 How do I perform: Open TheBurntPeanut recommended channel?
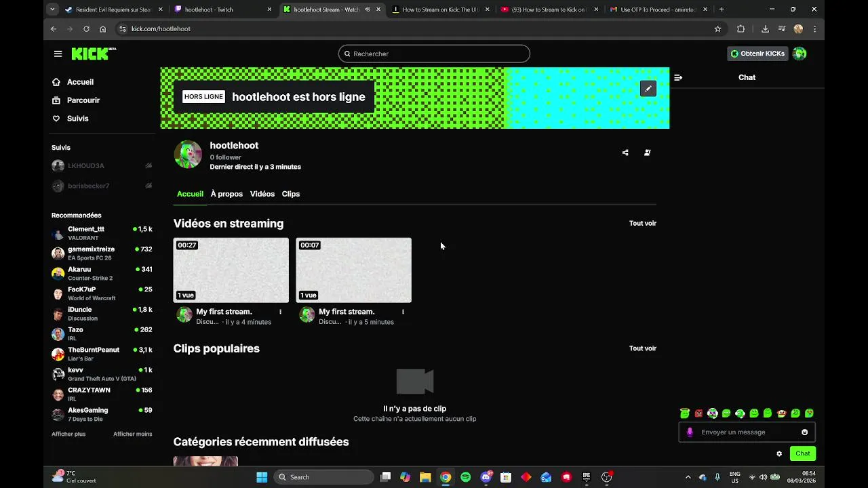coord(102,354)
